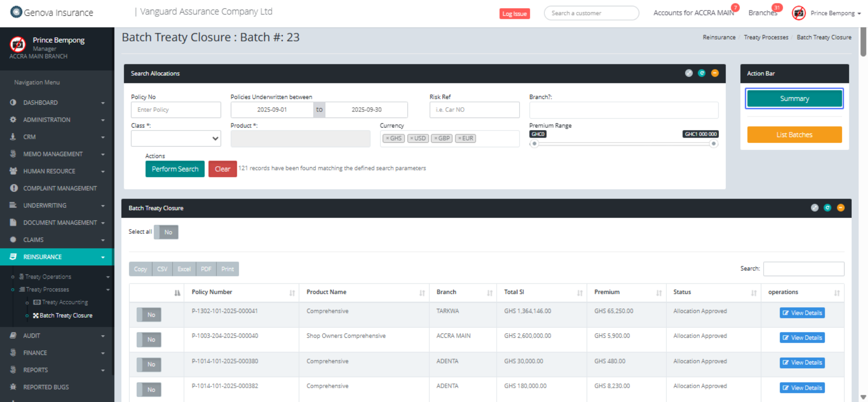Click the grey wrench icon in Batch Treaty Closure header
This screenshot has height=402, width=868.
(815, 208)
